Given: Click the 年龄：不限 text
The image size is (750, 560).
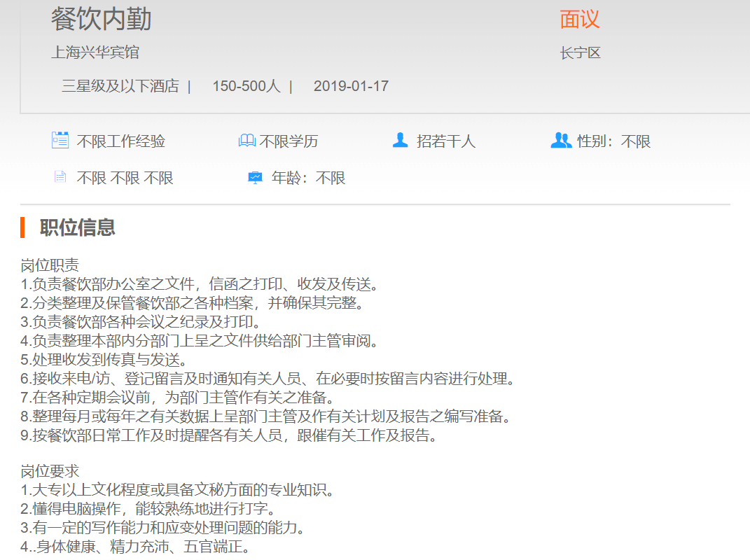Looking at the screenshot, I should click(x=309, y=178).
